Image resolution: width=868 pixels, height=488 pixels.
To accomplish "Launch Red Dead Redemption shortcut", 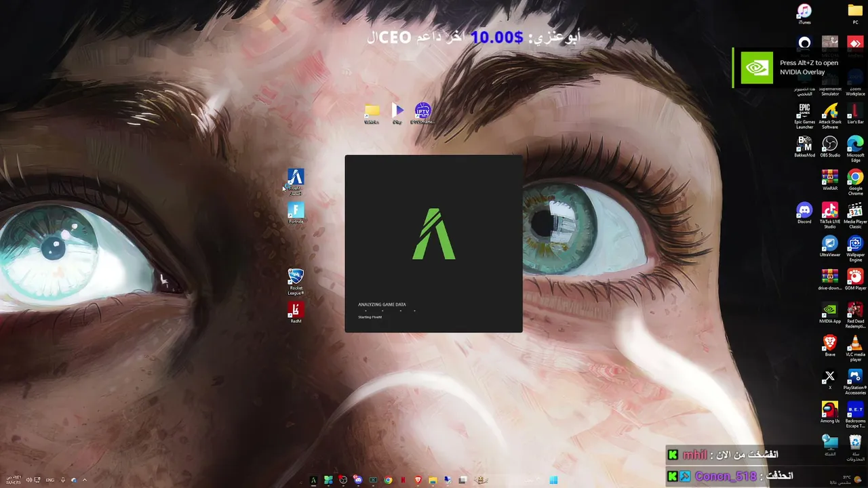I will click(855, 315).
